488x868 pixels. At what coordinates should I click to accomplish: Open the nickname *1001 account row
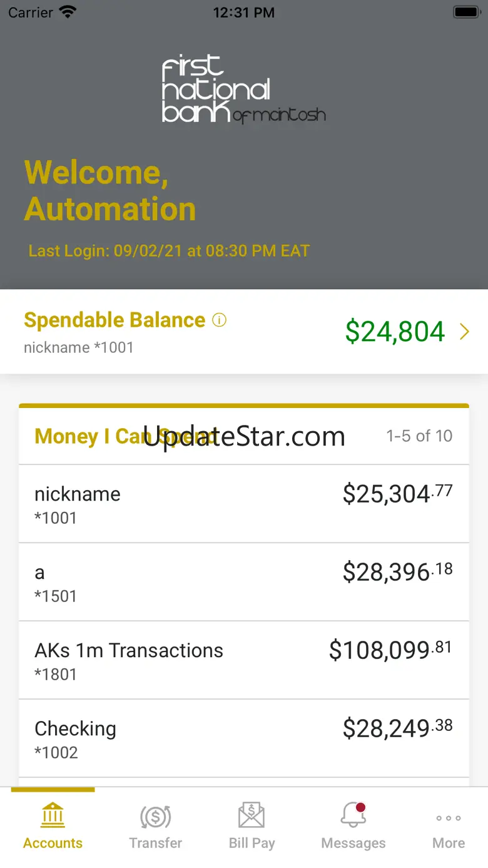(244, 504)
